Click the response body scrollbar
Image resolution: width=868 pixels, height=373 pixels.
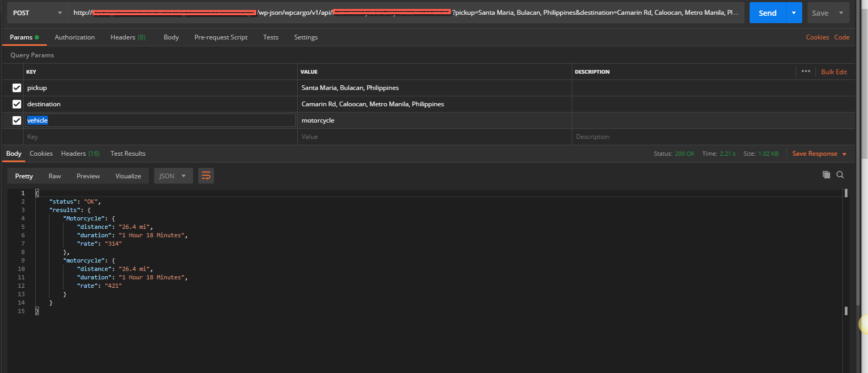(846, 253)
